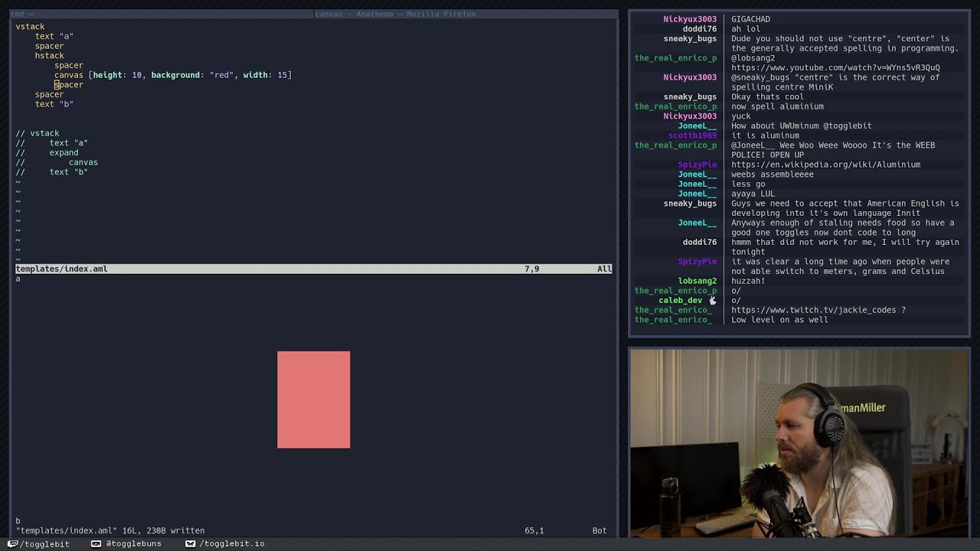980x551 pixels.
Task: Click the 'text "a"' code line
Action: click(x=54, y=36)
